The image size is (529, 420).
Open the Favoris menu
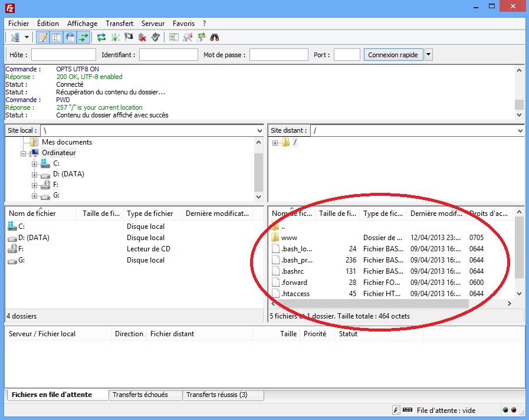pos(183,23)
